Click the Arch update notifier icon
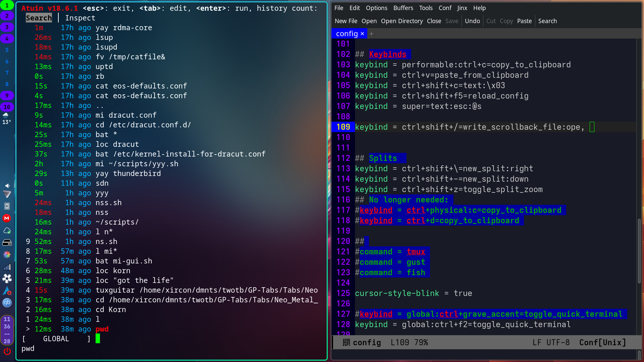The width and height of the screenshot is (644, 362). [x=7, y=291]
